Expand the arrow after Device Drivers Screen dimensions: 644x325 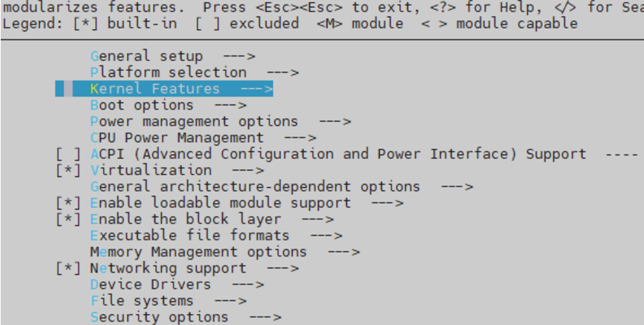click(248, 284)
